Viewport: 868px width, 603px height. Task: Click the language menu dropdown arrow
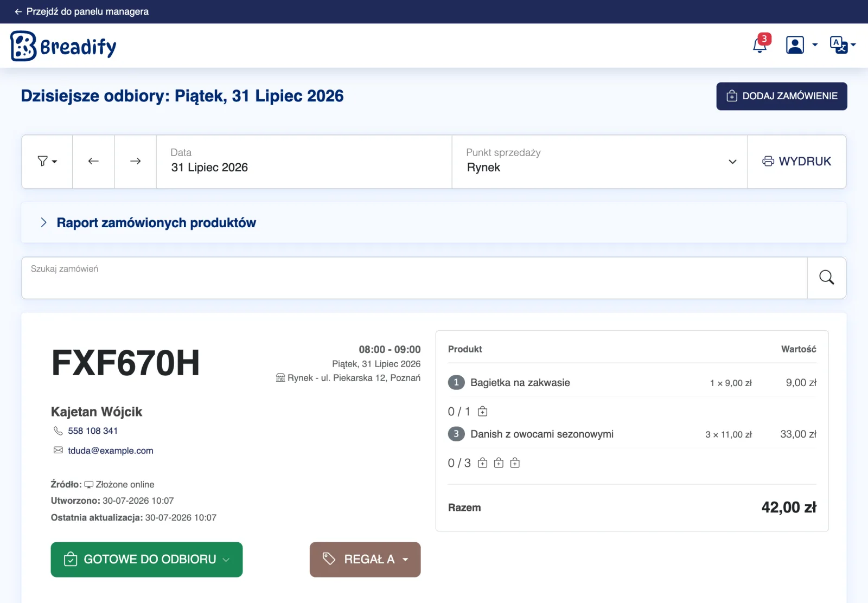click(x=853, y=45)
